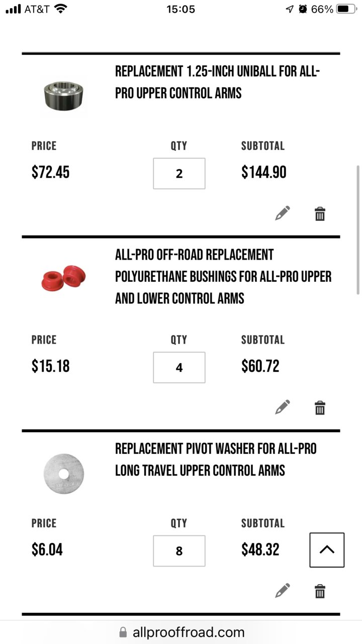
Task: Open the Replacement 1.25-Inch Uniball product link
Action: pos(217,82)
